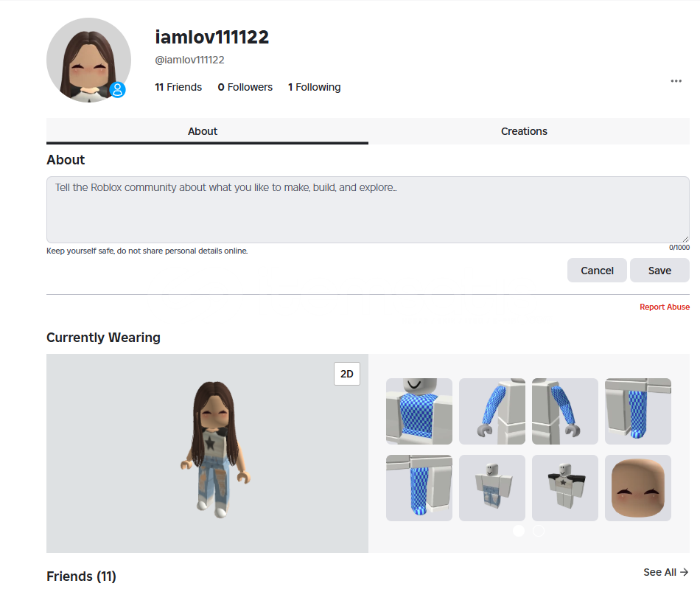
Task: Open the blue checkered torso item
Action: tap(419, 411)
